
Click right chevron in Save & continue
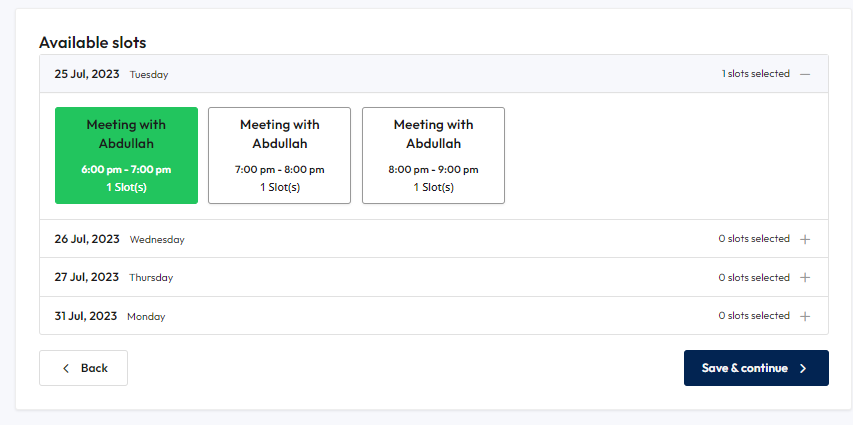click(803, 368)
